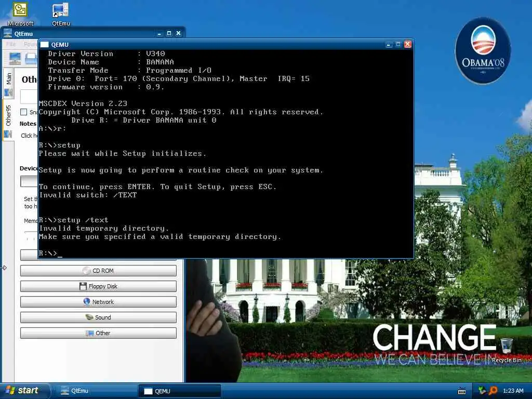532x399 pixels.
Task: Minimize the QEMU window
Action: (389, 45)
